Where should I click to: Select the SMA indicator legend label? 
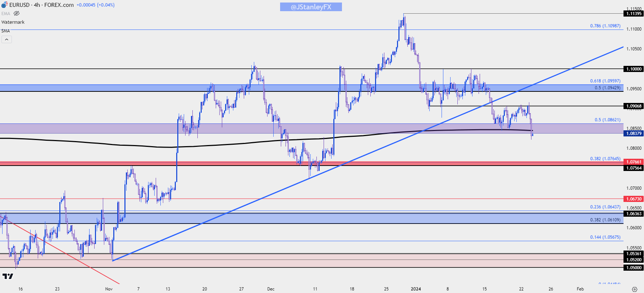[x=5, y=31]
